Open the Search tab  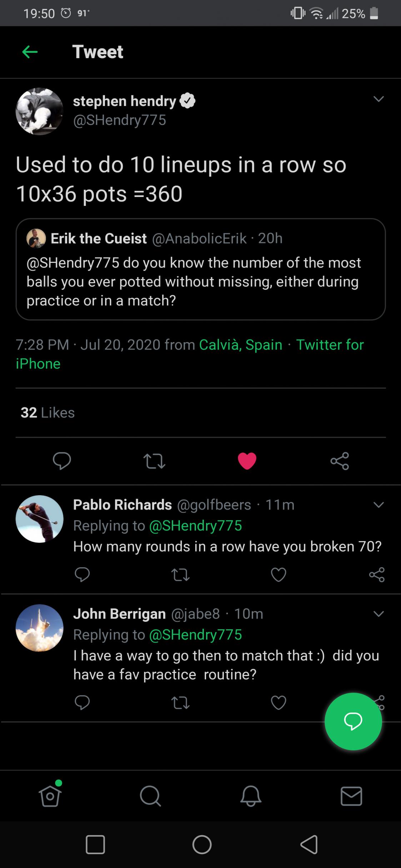click(150, 796)
